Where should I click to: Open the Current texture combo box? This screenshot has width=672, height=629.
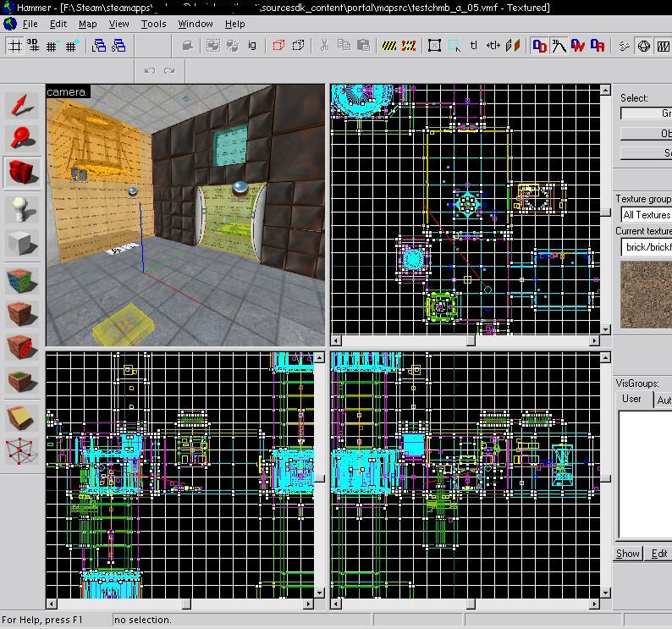(x=646, y=247)
